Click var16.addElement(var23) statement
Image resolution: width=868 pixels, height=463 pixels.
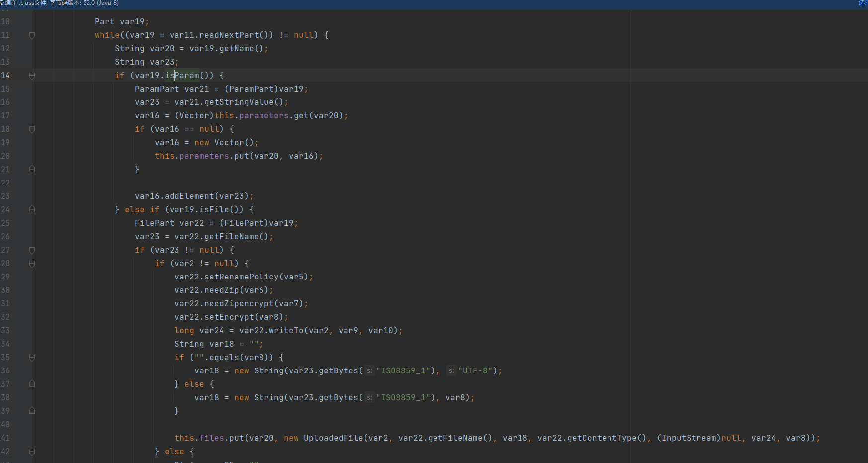point(194,196)
